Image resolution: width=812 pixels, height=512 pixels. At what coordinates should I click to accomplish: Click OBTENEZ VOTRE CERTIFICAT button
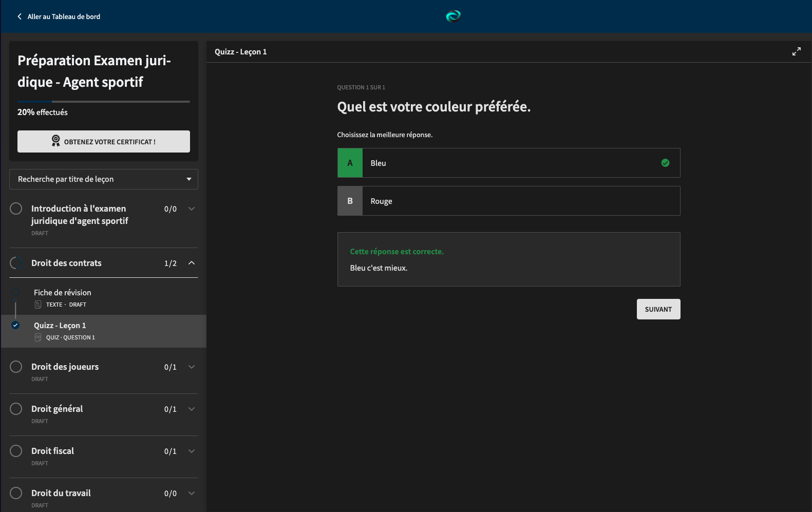click(x=103, y=141)
